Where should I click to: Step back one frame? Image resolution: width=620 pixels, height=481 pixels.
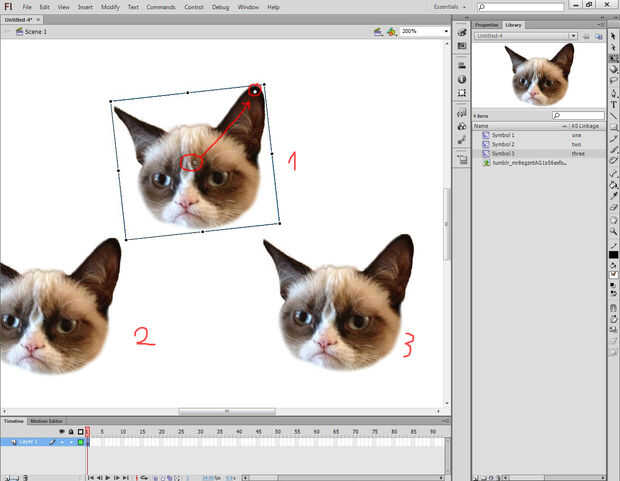coord(100,477)
